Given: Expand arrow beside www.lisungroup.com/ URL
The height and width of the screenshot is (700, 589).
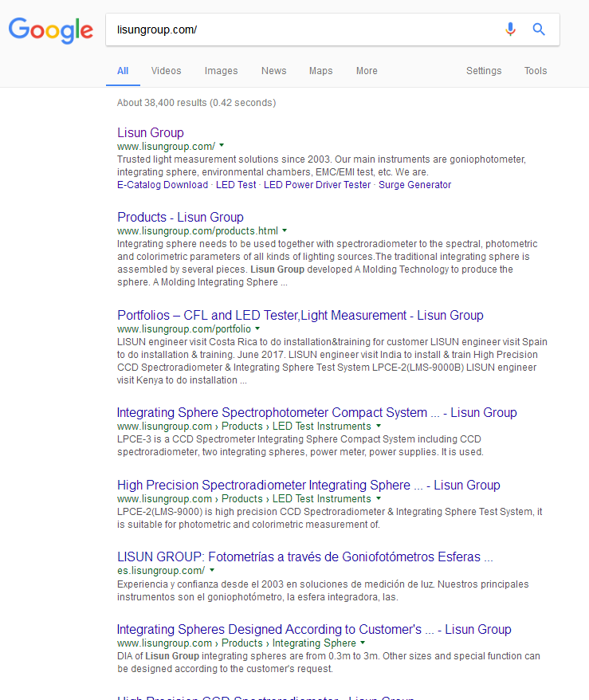Looking at the screenshot, I should tap(222, 146).
